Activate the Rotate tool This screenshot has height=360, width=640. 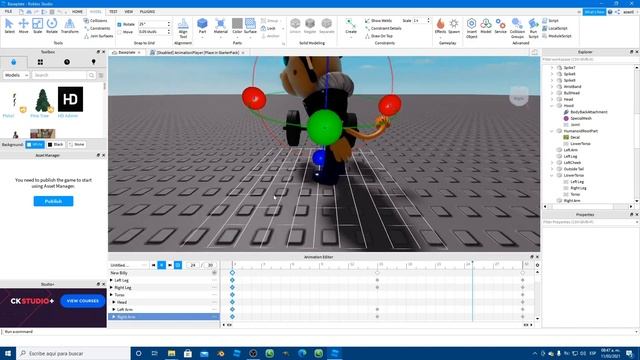coord(52,26)
